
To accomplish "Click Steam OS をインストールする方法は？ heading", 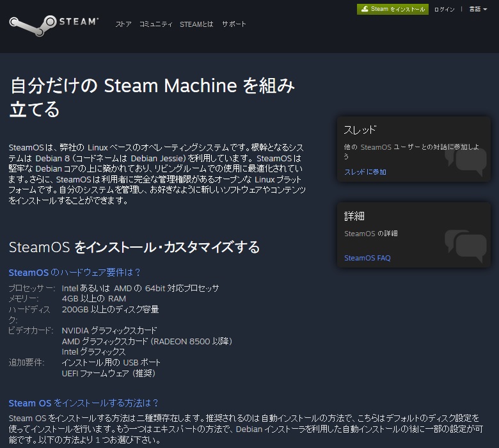I will (83, 403).
